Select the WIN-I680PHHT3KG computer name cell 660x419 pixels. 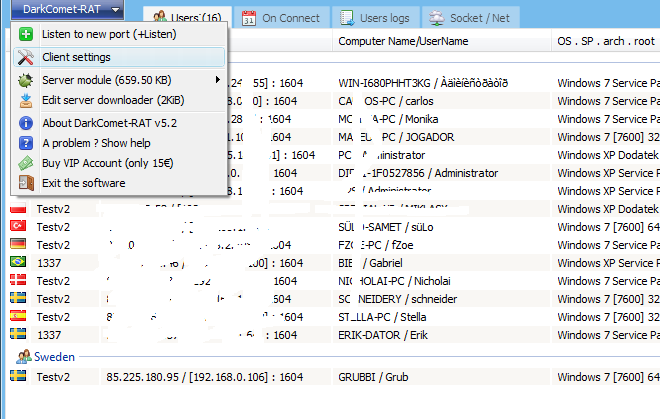point(423,83)
